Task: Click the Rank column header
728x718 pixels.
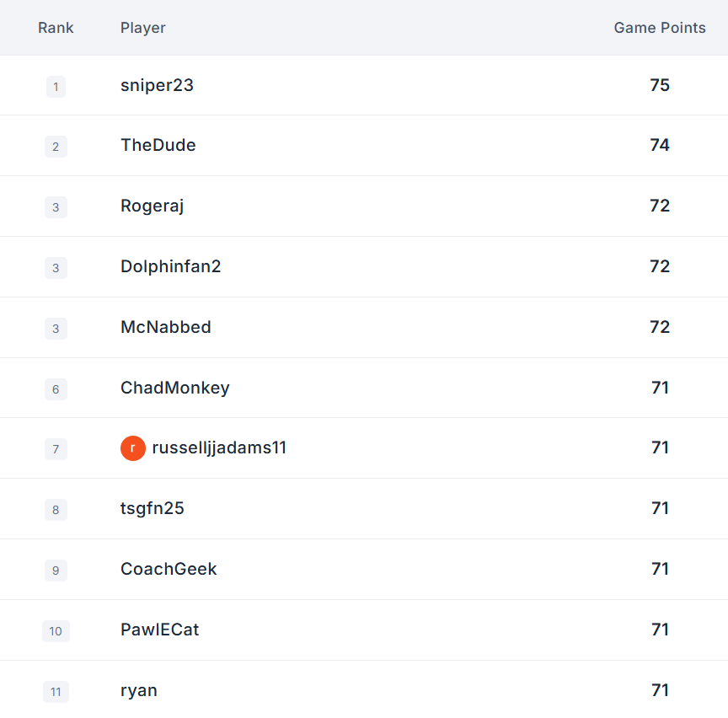Action: [56, 28]
